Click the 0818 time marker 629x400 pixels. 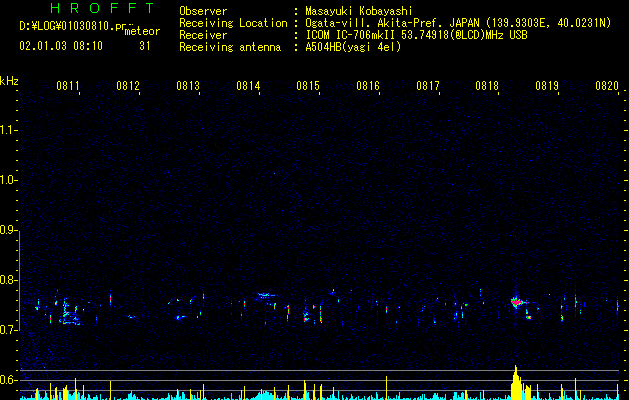pyautogui.click(x=487, y=85)
